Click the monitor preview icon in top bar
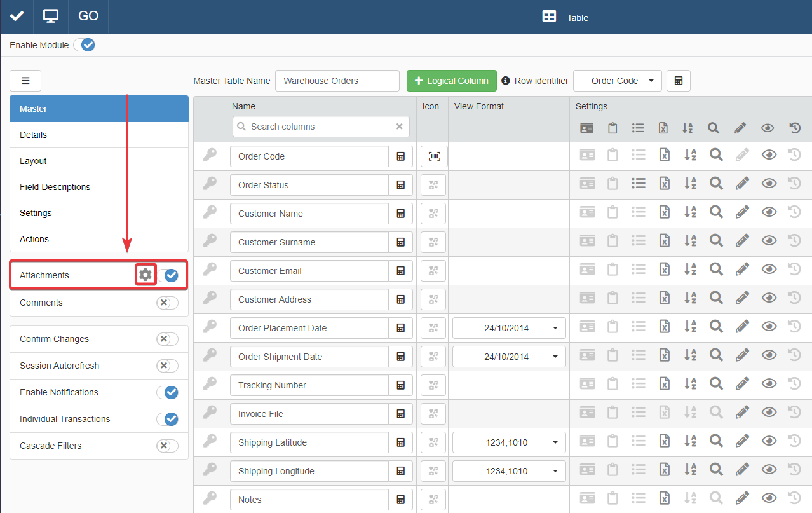The image size is (812, 513). pyautogui.click(x=51, y=16)
